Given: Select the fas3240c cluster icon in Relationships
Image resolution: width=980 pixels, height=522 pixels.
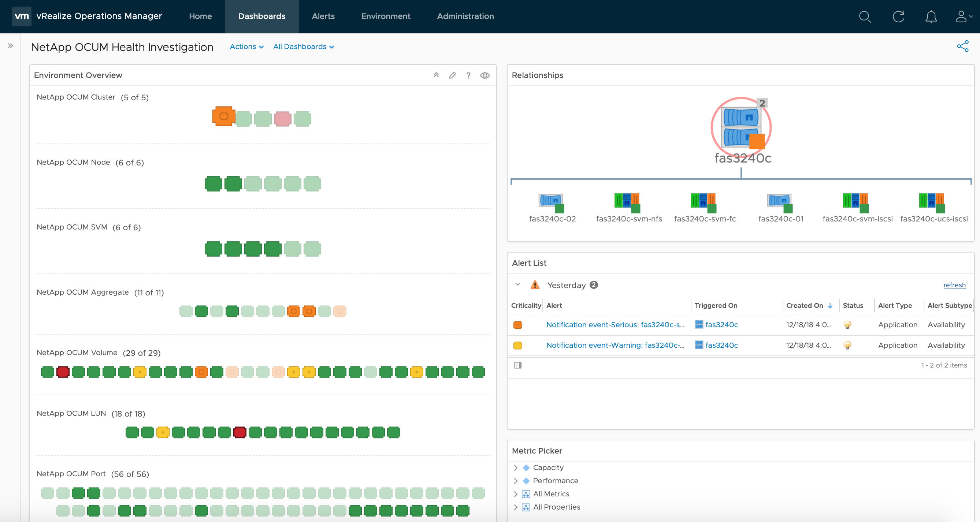Looking at the screenshot, I should click(x=741, y=127).
